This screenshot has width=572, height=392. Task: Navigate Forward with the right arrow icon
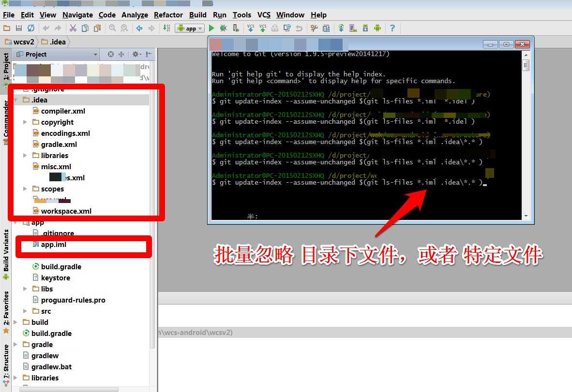[151, 28]
